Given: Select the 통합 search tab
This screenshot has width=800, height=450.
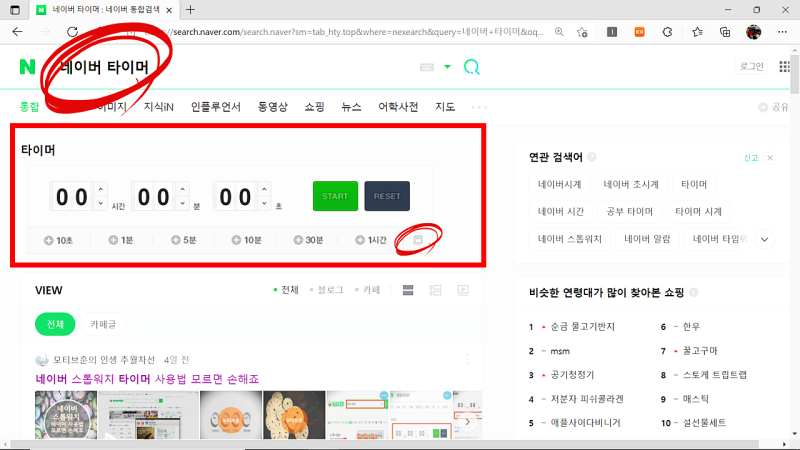Looking at the screenshot, I should tap(29, 107).
